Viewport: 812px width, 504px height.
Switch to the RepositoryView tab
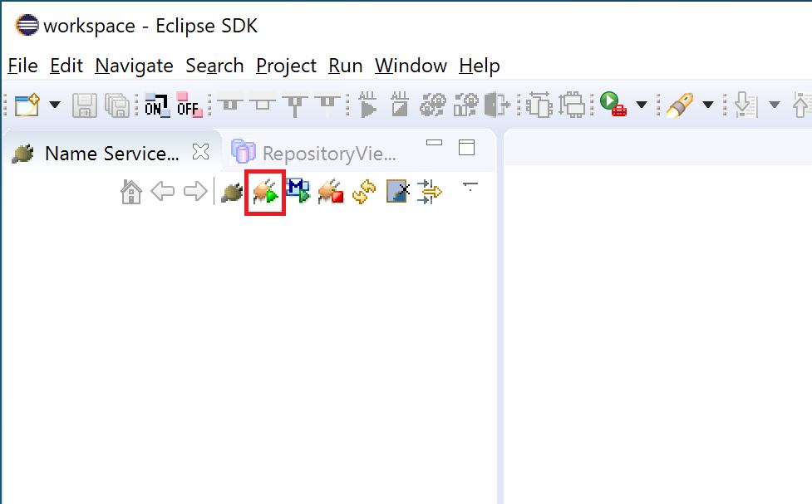click(x=316, y=153)
